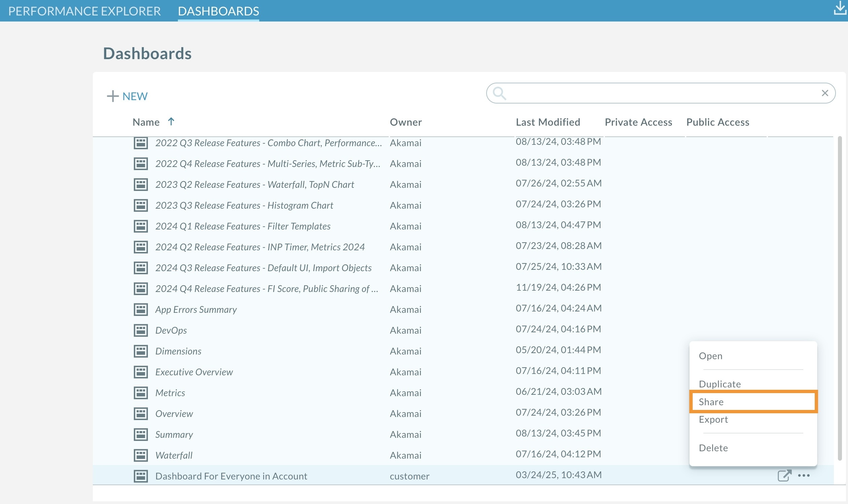Viewport: 848px width, 504px height.
Task: Click into the dashboard search field
Action: [x=661, y=93]
